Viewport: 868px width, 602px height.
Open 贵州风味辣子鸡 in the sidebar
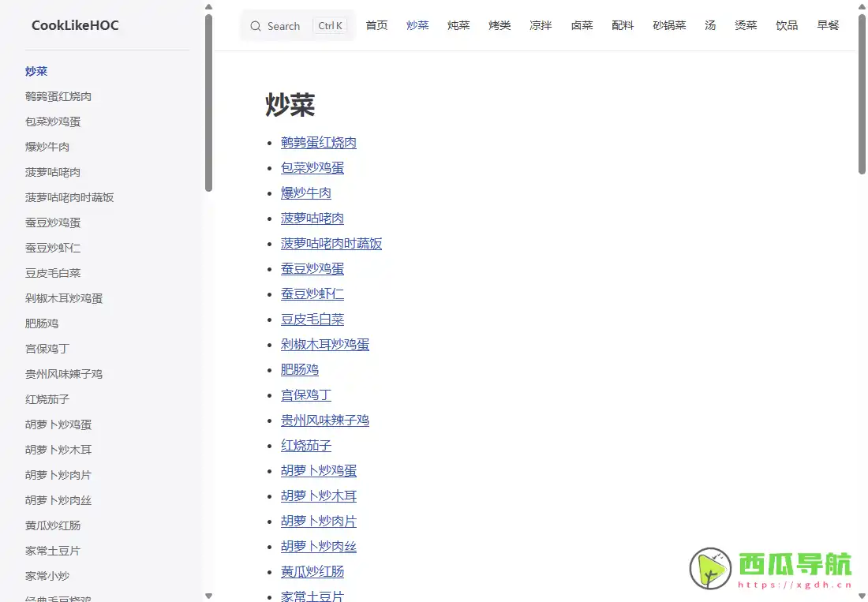coord(64,374)
